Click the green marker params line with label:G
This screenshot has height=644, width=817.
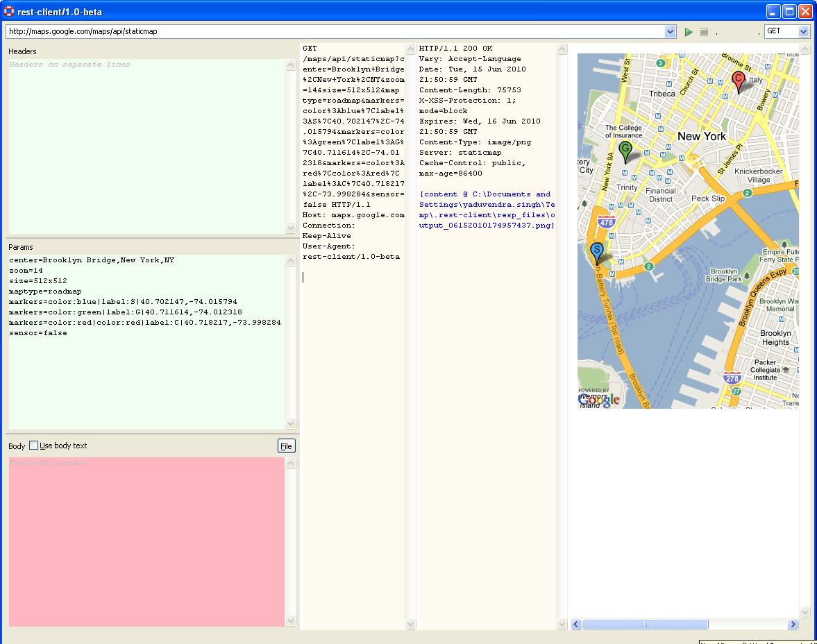[126, 312]
